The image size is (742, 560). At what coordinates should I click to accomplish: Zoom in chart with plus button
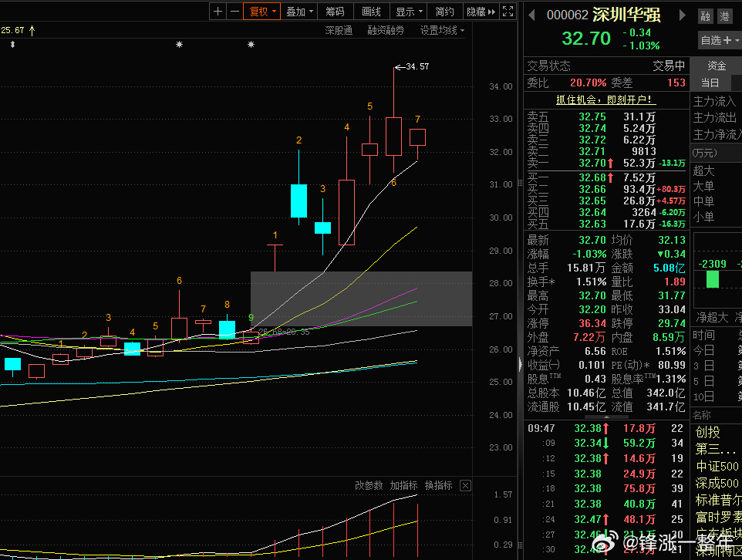218,12
